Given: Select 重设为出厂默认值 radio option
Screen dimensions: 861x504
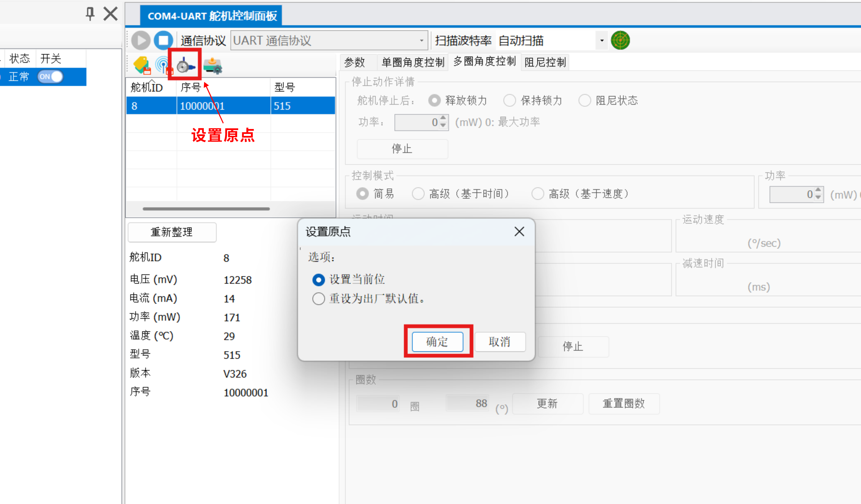Looking at the screenshot, I should tap(318, 299).
